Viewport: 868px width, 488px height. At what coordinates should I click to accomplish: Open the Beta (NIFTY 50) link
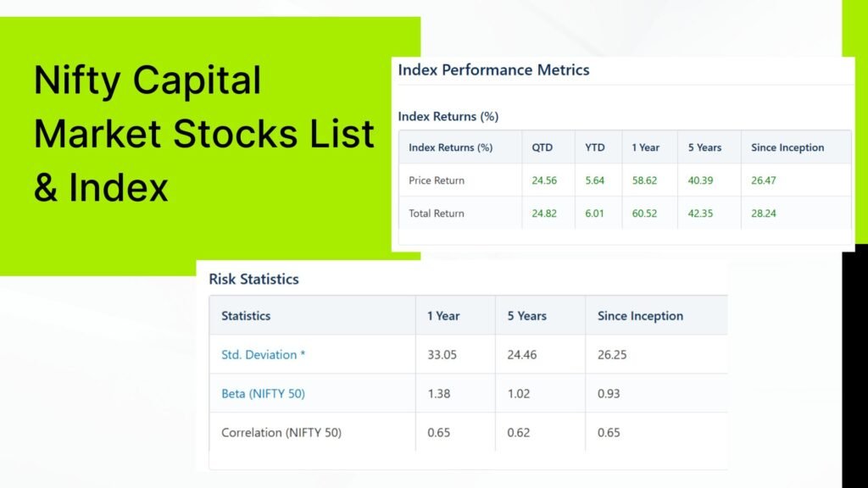tap(263, 393)
